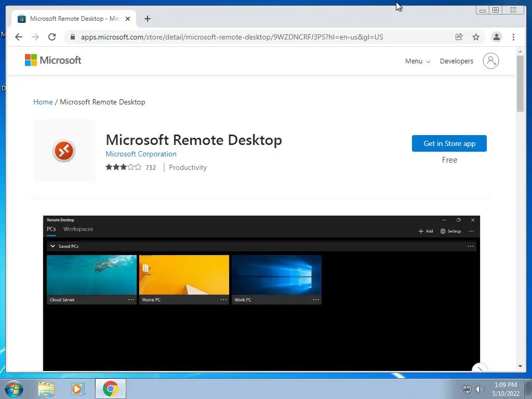Open Home PC more options dots
The image size is (532, 399).
pos(223,300)
